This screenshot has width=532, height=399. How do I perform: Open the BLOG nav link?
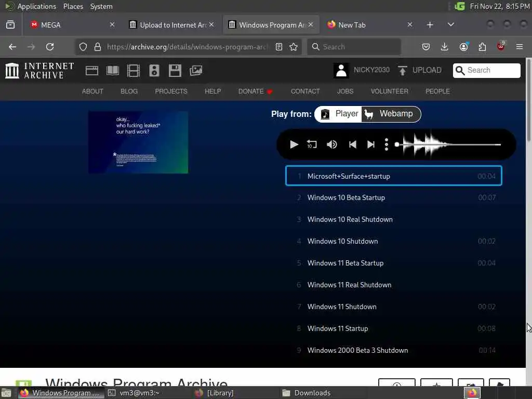coord(129,91)
